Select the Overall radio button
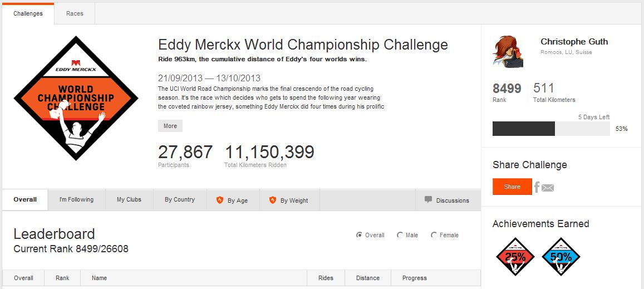644x289 pixels. 360,235
